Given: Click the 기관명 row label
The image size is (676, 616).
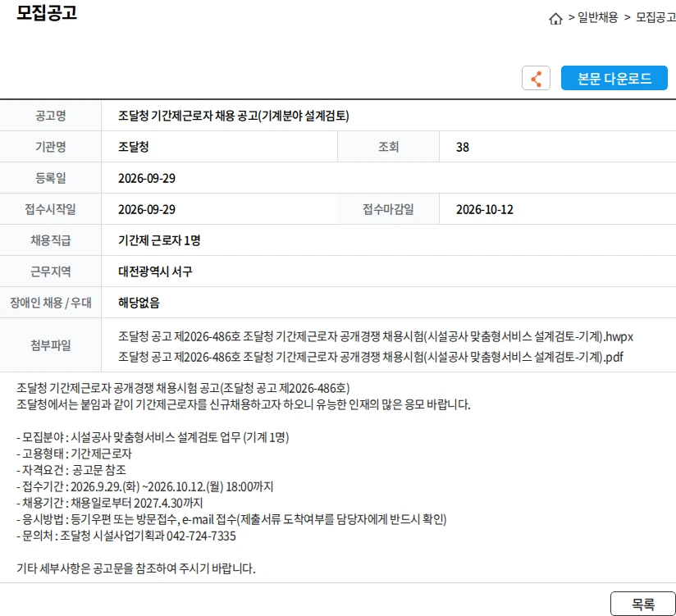Looking at the screenshot, I should pyautogui.click(x=50, y=147).
